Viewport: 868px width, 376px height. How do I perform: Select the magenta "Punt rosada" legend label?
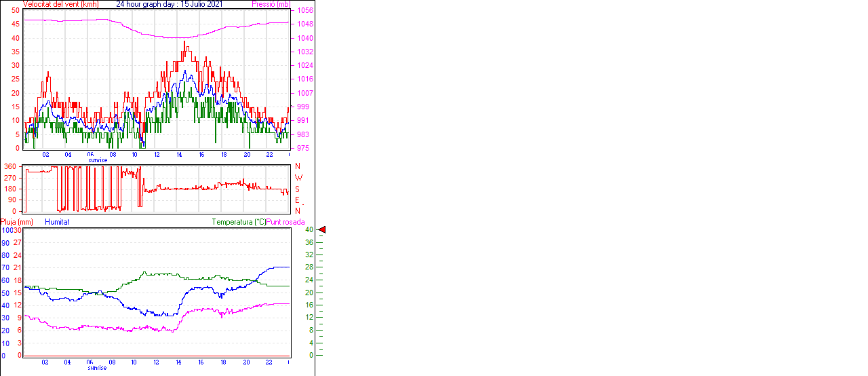[x=285, y=222]
